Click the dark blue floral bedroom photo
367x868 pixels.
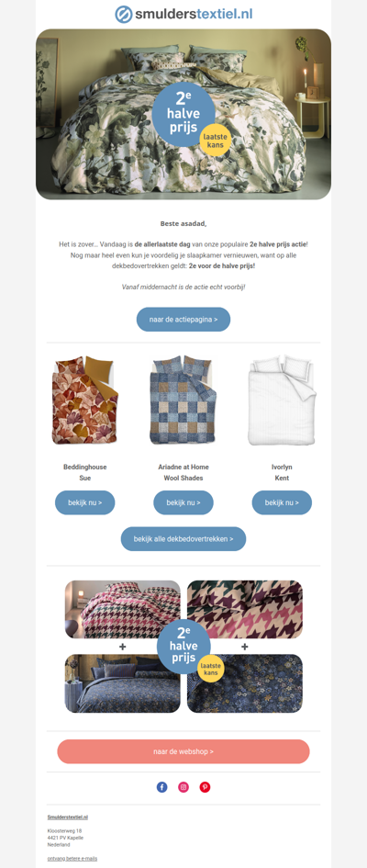click(x=123, y=683)
